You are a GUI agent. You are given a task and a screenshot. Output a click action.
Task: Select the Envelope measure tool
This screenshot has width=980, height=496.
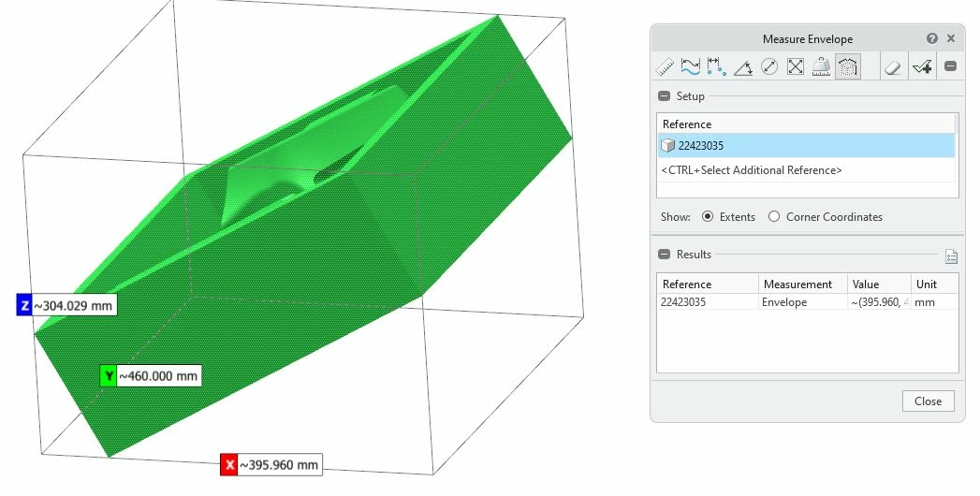(847, 66)
